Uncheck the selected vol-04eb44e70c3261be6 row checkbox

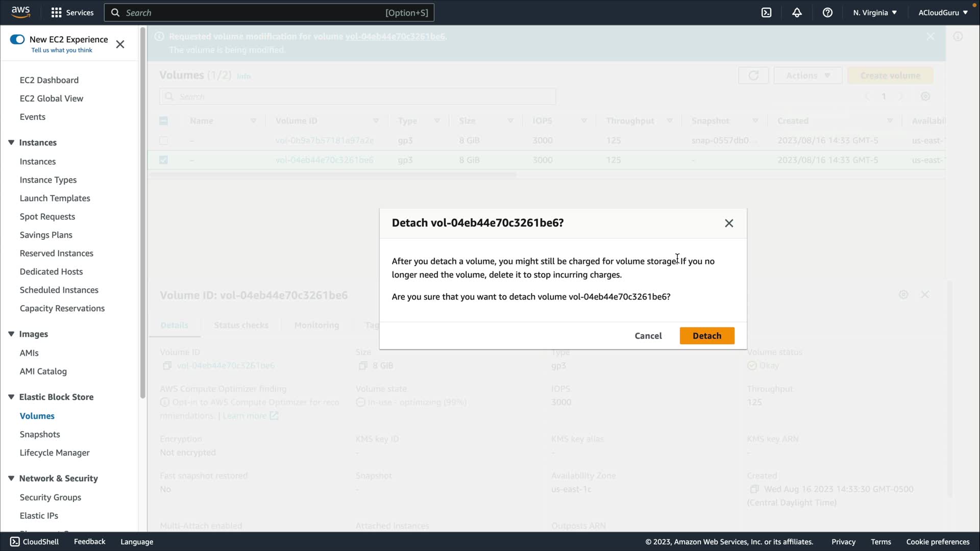click(x=163, y=160)
